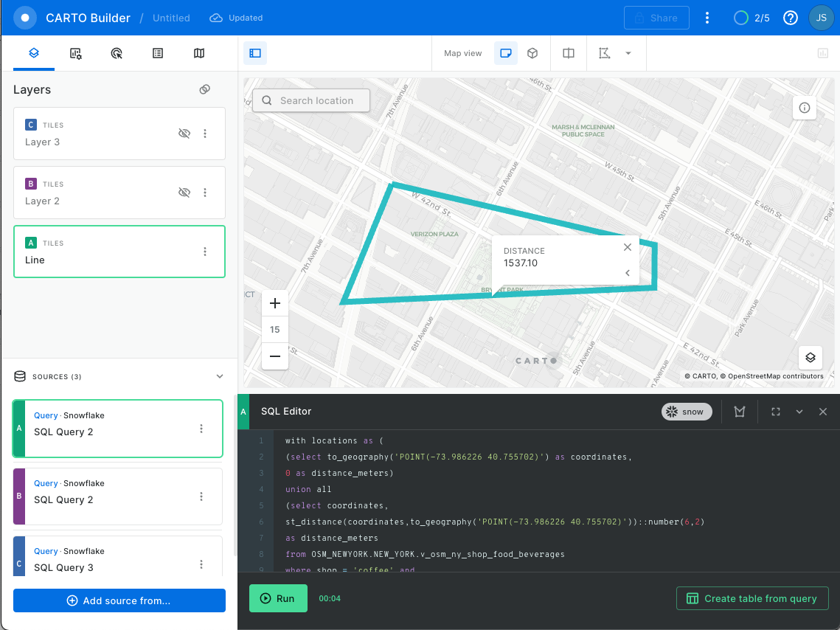Toggle the left sidebar panel
This screenshot has height=630, width=840.
[x=255, y=53]
